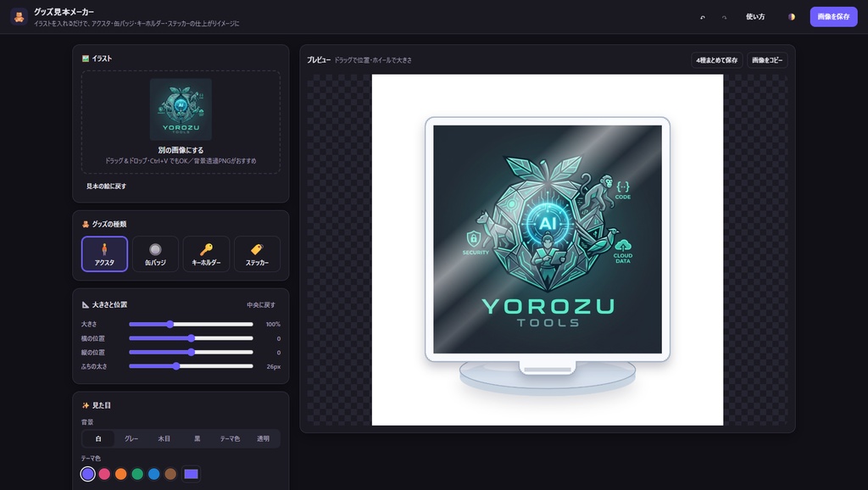Click 中央に戻す reset link
This screenshot has width=868, height=490.
pos(261,304)
